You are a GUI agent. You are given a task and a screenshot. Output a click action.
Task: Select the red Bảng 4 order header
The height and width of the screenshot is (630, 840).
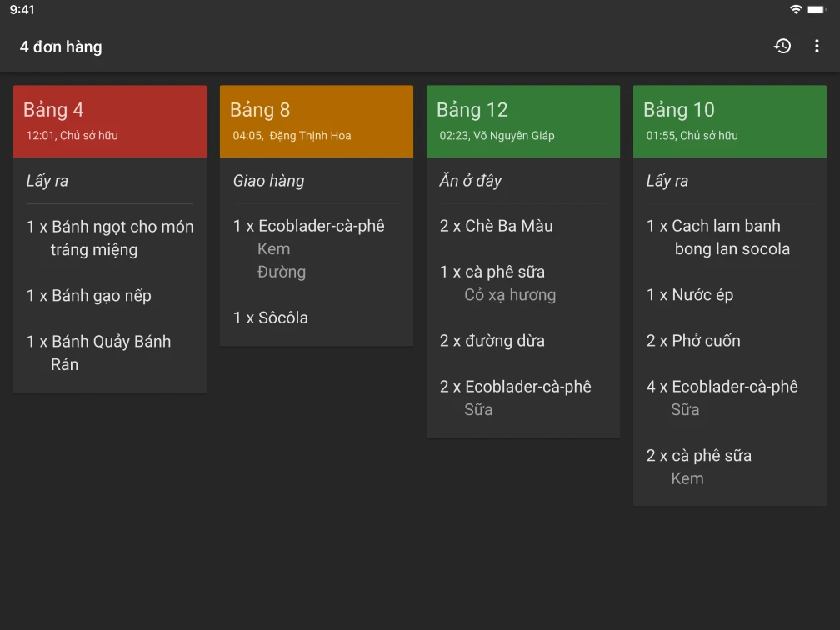click(x=110, y=121)
